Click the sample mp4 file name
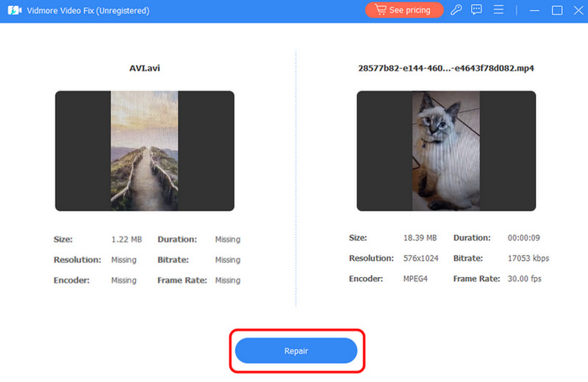588x382 pixels. coord(446,68)
